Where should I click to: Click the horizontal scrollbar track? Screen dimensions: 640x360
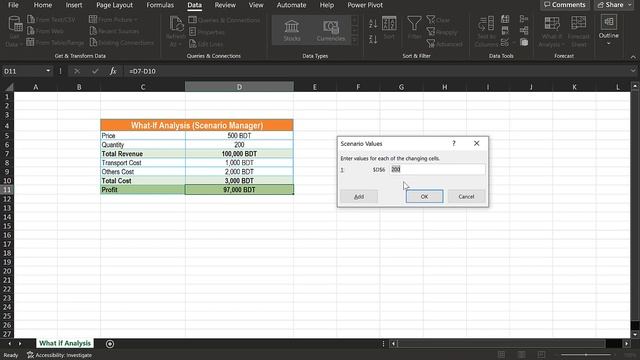(501, 344)
